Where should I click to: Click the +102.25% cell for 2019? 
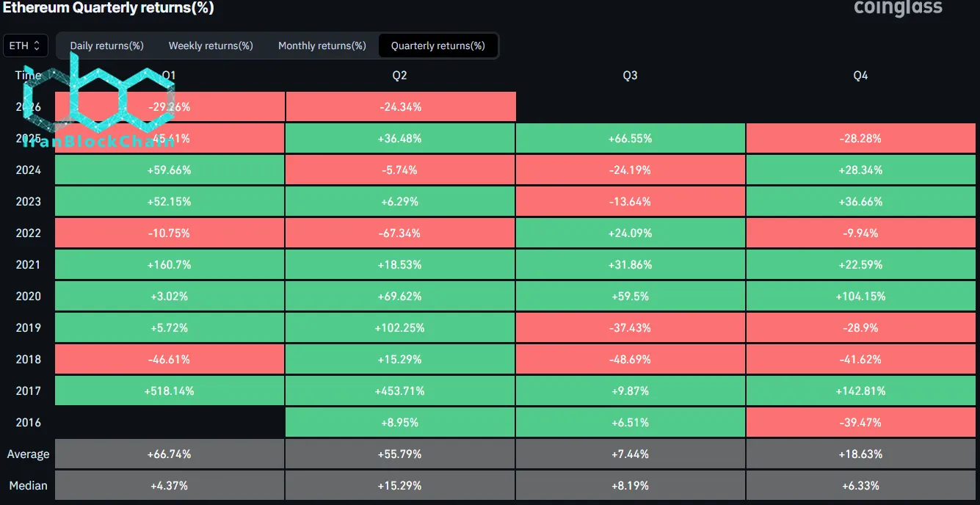(x=401, y=327)
